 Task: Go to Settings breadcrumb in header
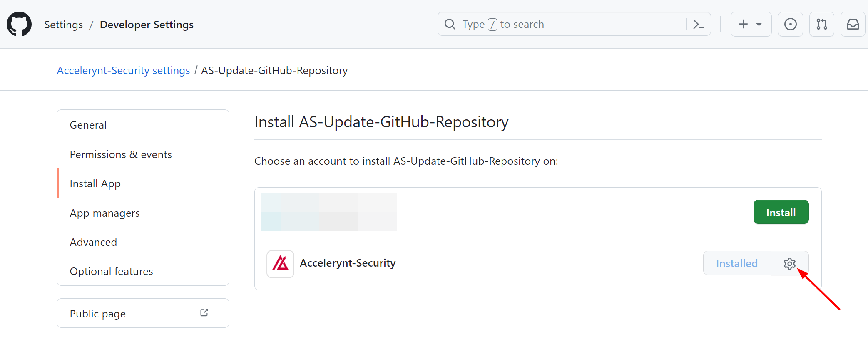[64, 25]
